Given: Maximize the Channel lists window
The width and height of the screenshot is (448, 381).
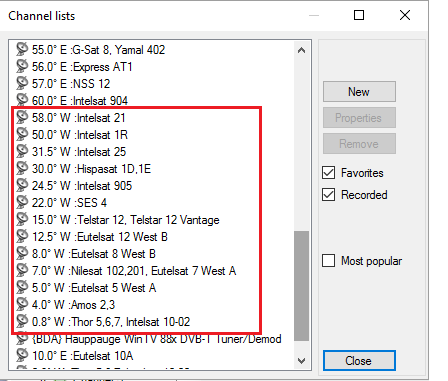Looking at the screenshot, I should tap(359, 15).
